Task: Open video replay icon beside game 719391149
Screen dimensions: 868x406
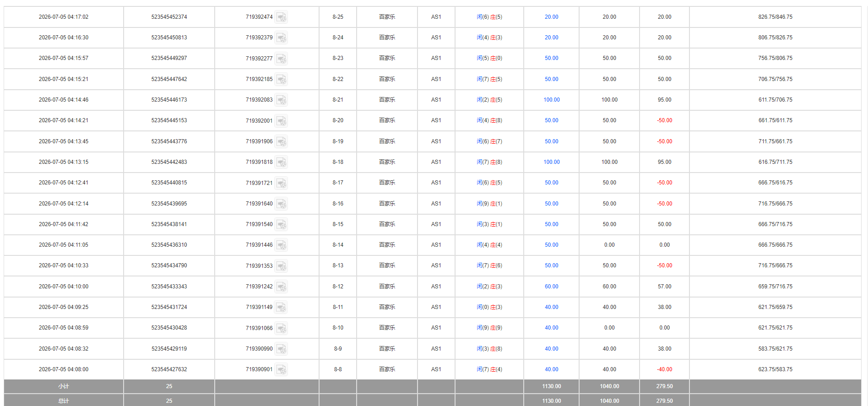Action: (x=281, y=307)
